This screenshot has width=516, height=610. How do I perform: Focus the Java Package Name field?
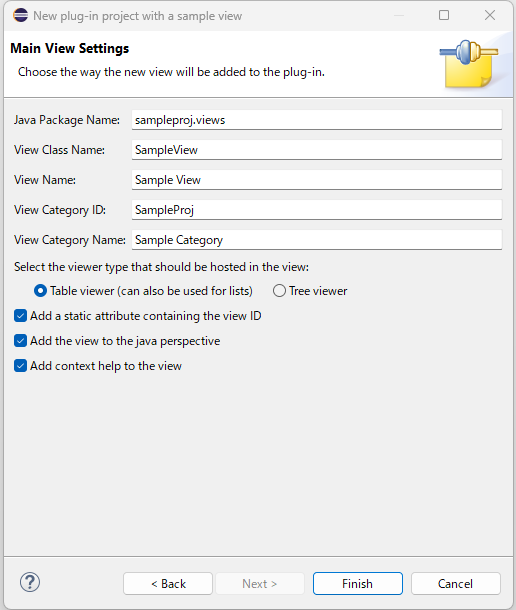coord(317,120)
